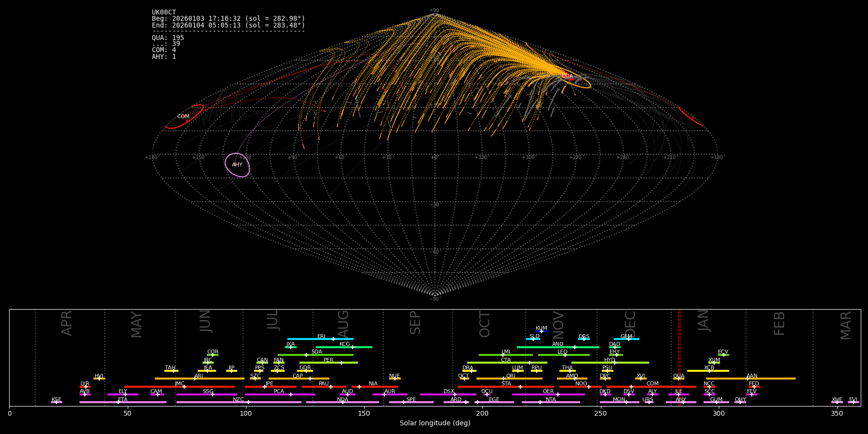Click the ETA shower label in the timeline
Screen dimensions: 868x434
pos(123,399)
